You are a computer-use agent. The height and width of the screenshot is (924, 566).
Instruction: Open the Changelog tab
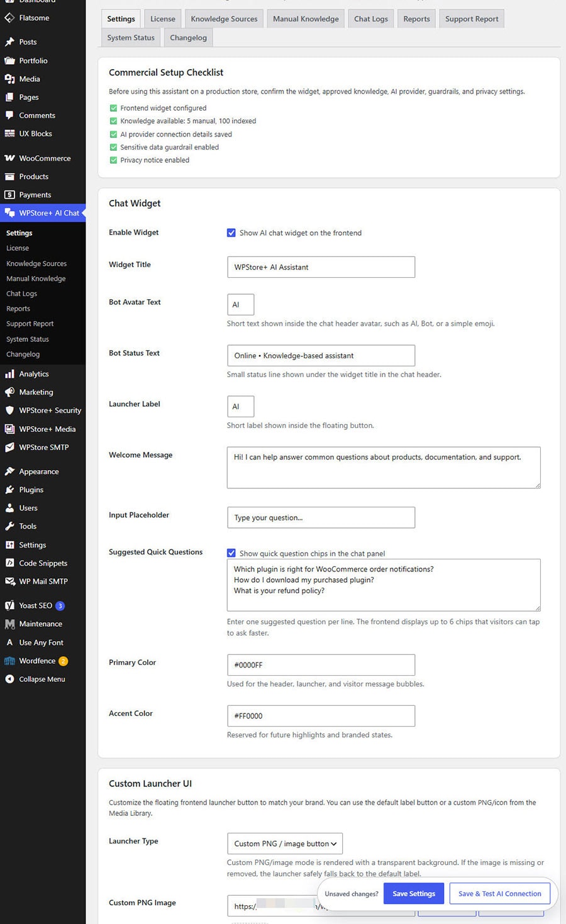pyautogui.click(x=188, y=38)
